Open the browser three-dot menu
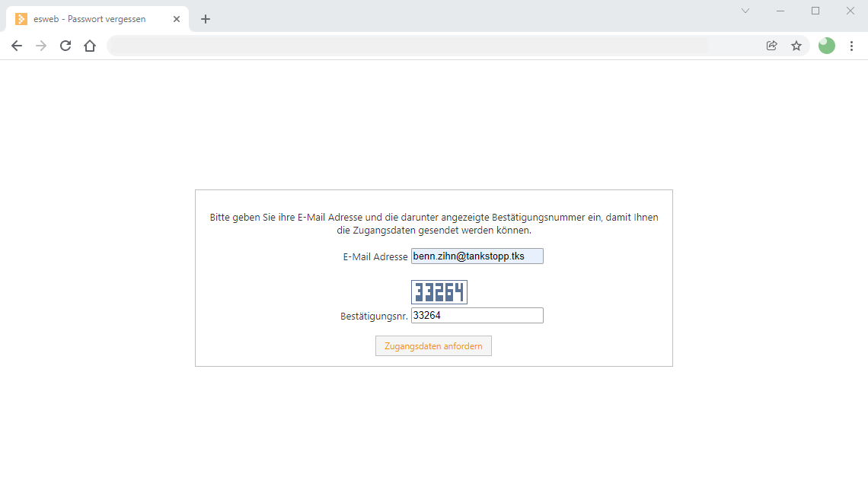The image size is (868, 490). 851,46
